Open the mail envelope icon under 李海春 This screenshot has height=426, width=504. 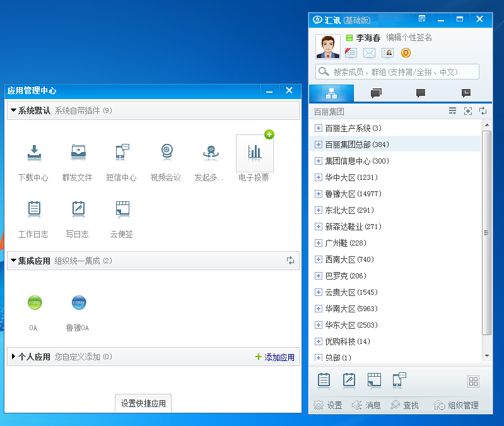[x=369, y=52]
